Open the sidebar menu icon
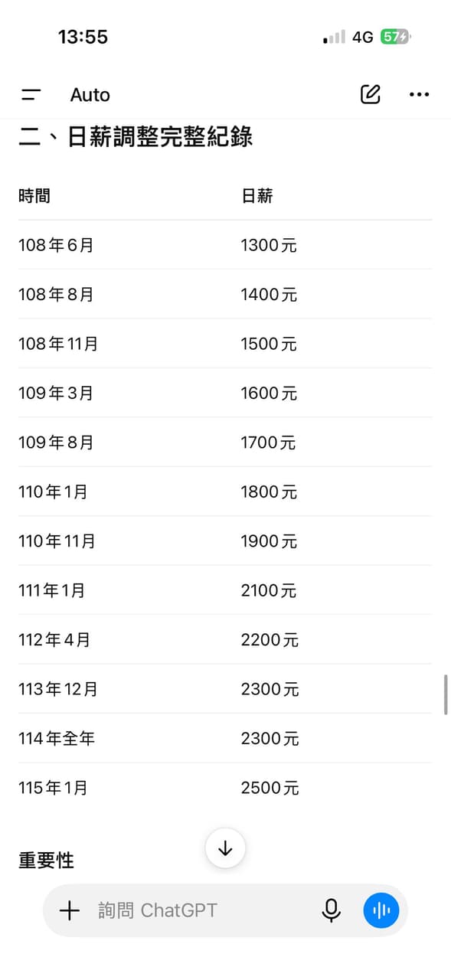This screenshot has width=451, height=980. (x=31, y=95)
